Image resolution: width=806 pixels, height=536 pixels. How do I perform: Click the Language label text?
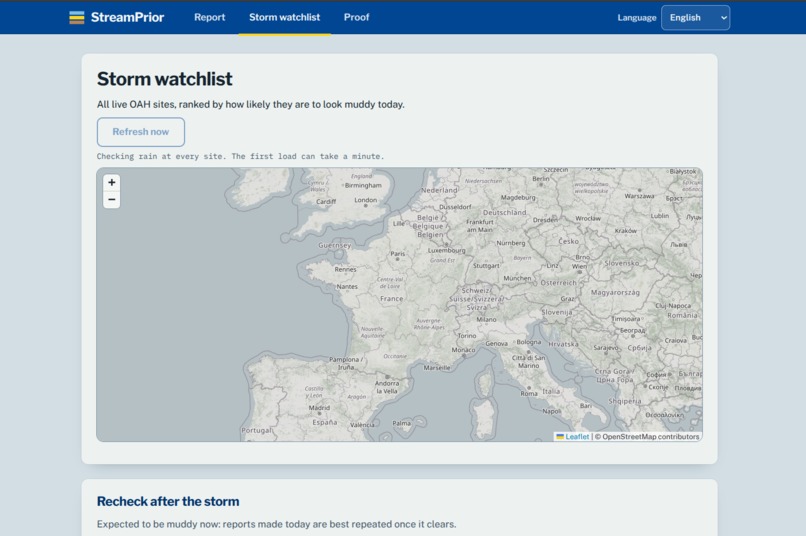click(637, 17)
